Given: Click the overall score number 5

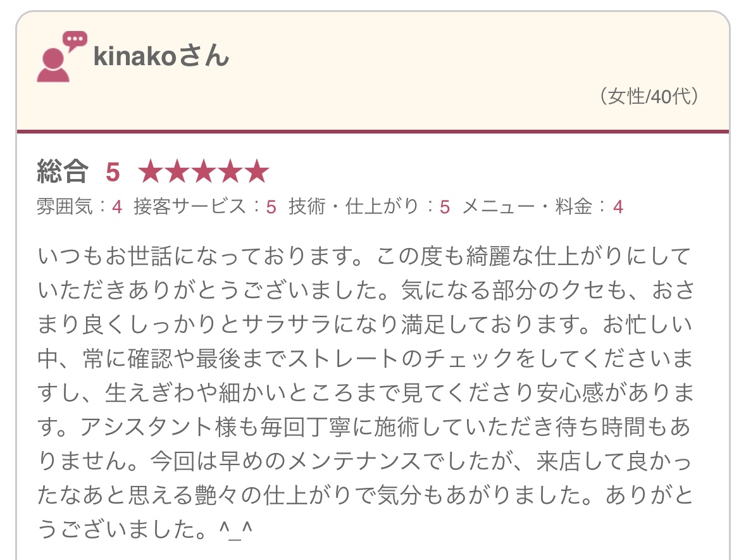Looking at the screenshot, I should pos(113,172).
